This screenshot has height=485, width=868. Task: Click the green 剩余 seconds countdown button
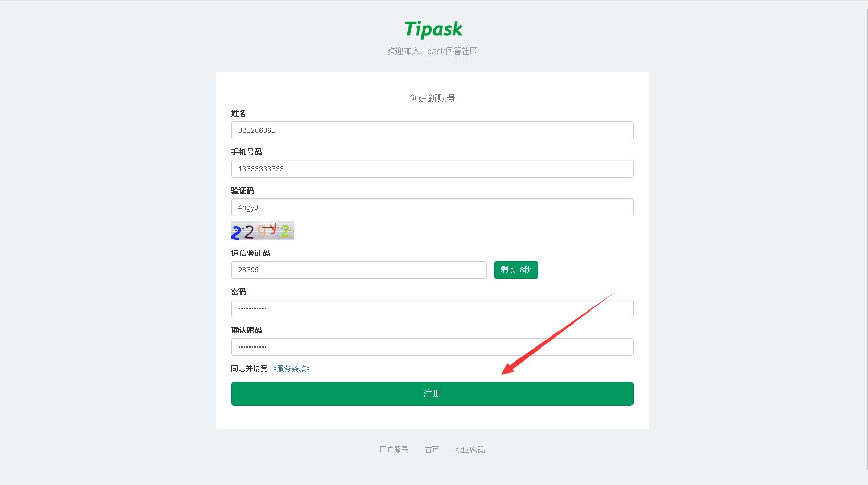click(x=516, y=270)
